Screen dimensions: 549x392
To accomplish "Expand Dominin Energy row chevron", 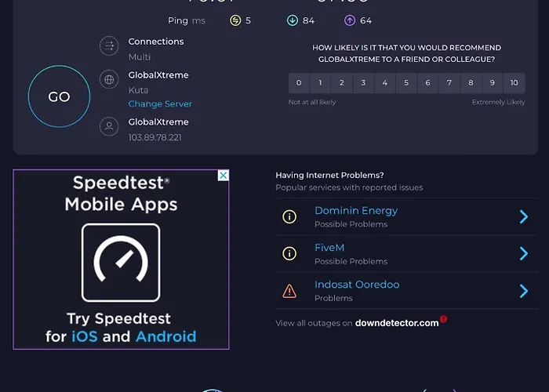I will (x=524, y=216).
